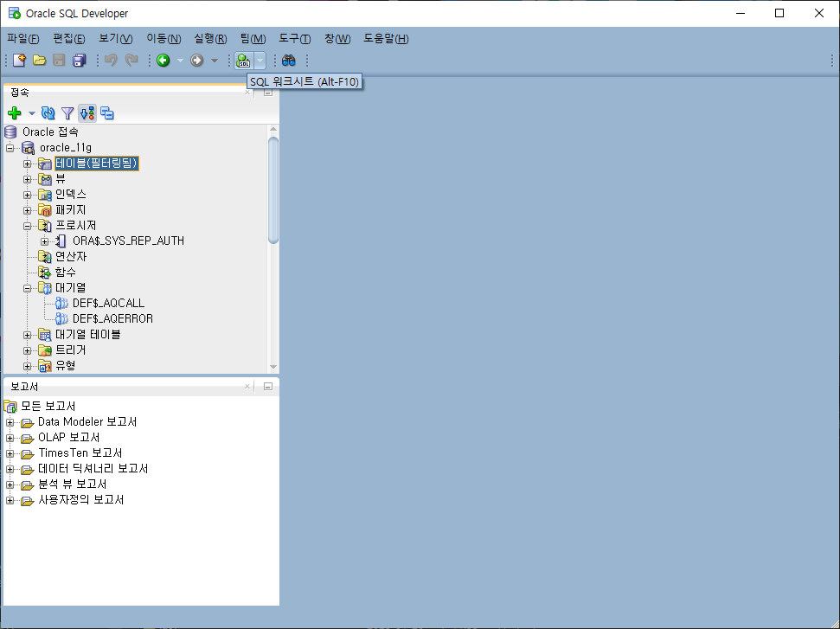The width and height of the screenshot is (840, 629).
Task: Expand the 유형 folder node
Action: (x=28, y=366)
